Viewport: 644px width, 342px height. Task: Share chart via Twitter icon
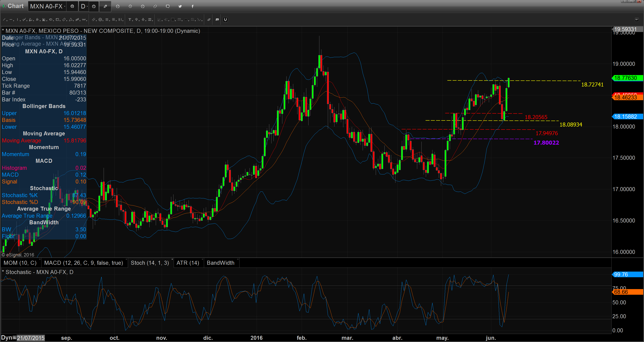pos(180,6)
